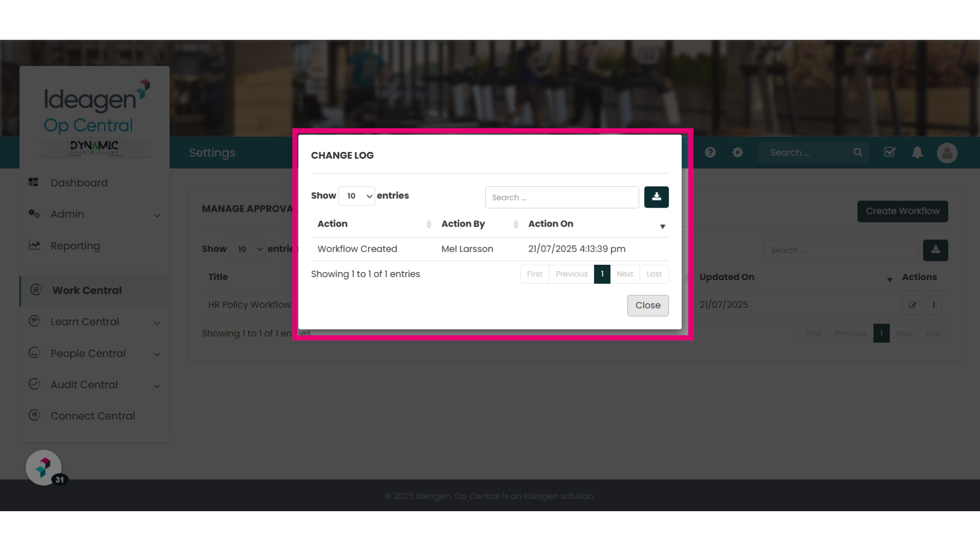Viewport: 980px width, 551px height.
Task: Sort change log by Action By column
Action: tap(516, 224)
